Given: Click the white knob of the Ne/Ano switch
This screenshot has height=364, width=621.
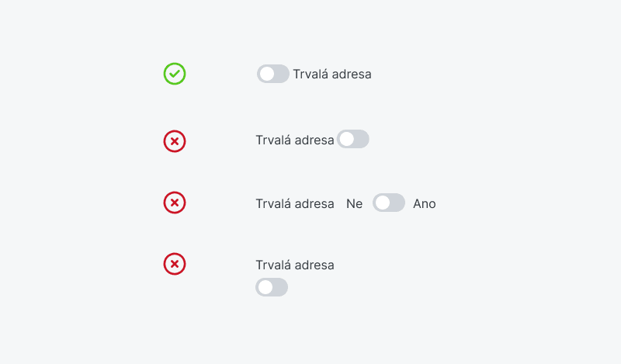Looking at the screenshot, I should click(382, 203).
